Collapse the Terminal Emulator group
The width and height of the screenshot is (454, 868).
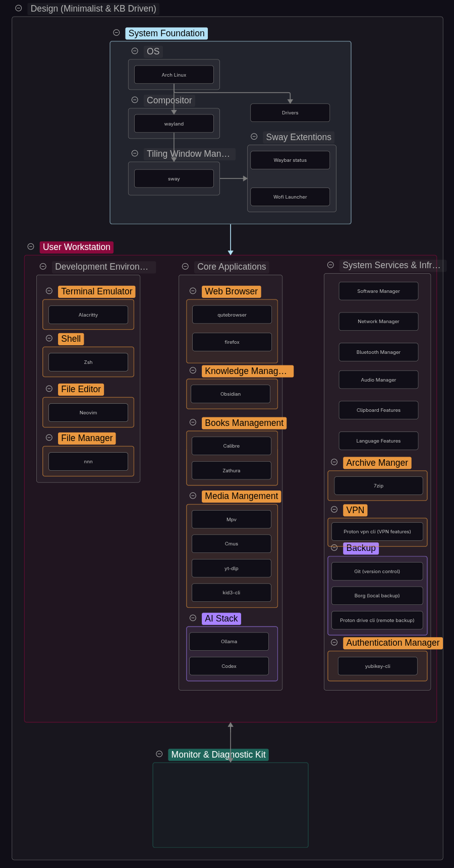49,291
